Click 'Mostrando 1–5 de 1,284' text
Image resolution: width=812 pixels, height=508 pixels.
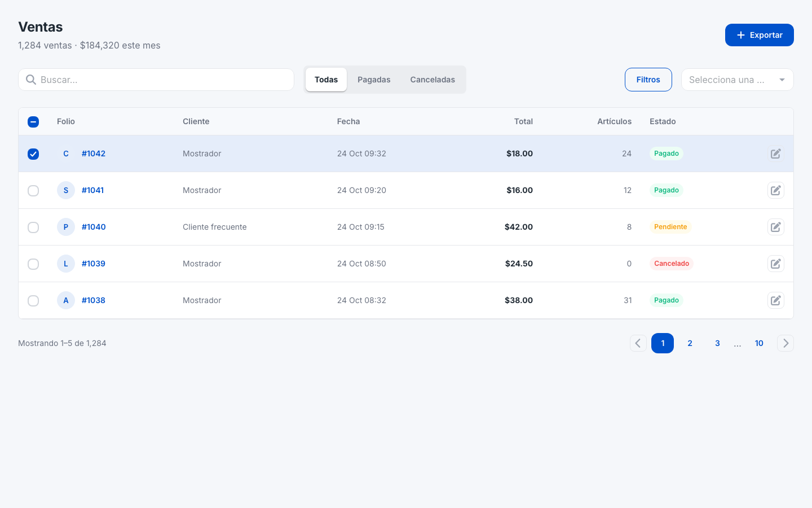[x=62, y=343]
